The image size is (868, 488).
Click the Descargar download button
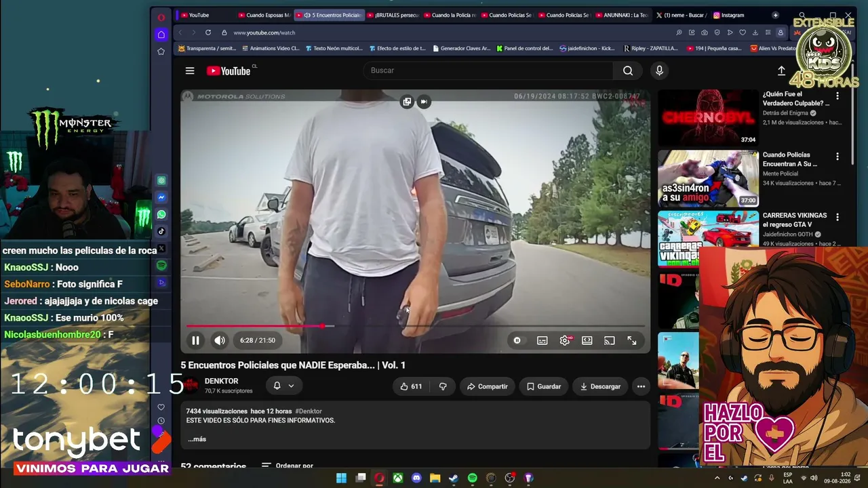coord(600,386)
